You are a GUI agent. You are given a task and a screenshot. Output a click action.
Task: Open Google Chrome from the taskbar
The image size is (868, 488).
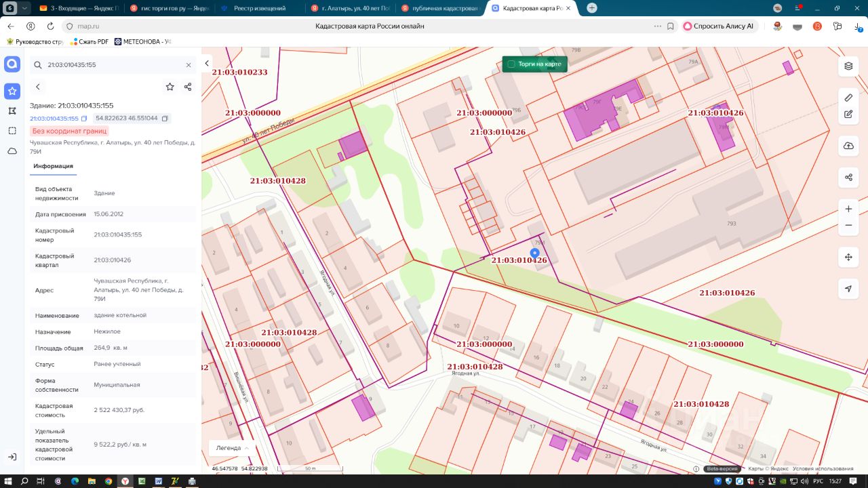tap(108, 481)
